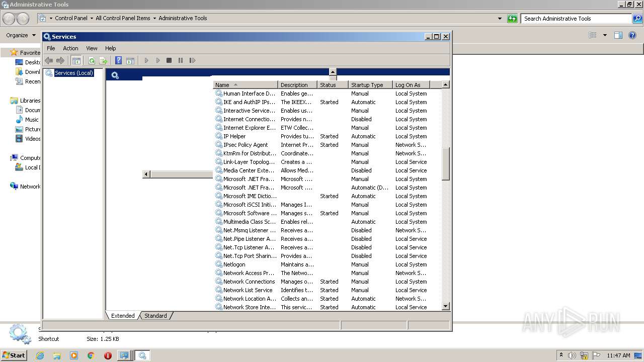Switch to the Extended tab
Screen dimensions: 644x362
pyautogui.click(x=123, y=316)
